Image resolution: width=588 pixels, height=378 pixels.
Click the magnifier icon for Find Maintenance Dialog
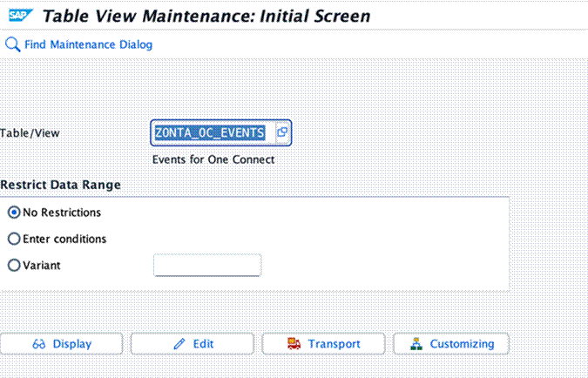coord(12,44)
